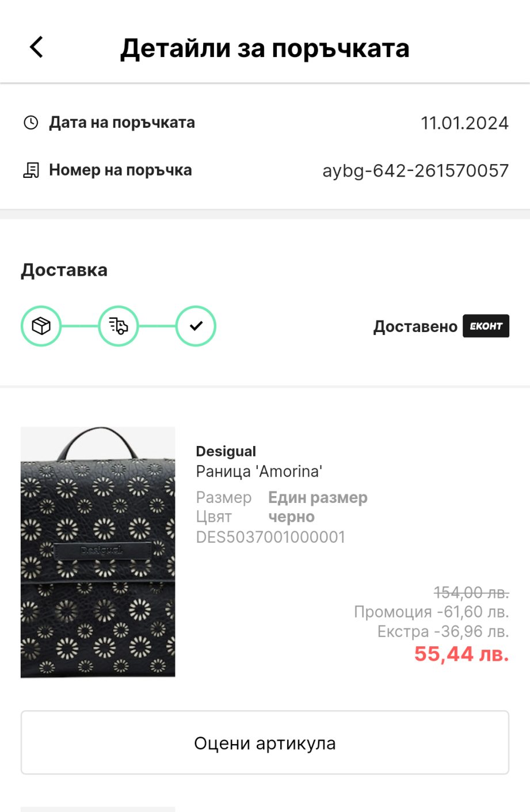Click the Екстра -36,96 лв. discount line
The width and height of the screenshot is (530, 812).
(x=443, y=632)
